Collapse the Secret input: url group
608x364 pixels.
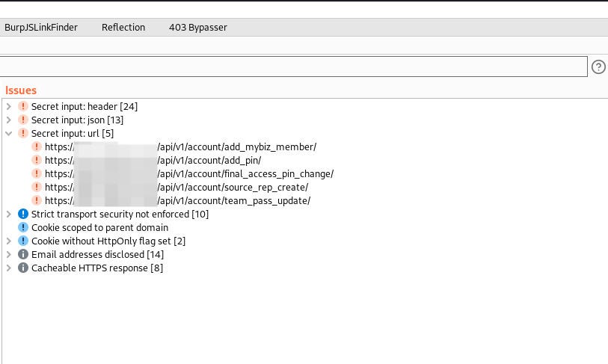[9, 133]
